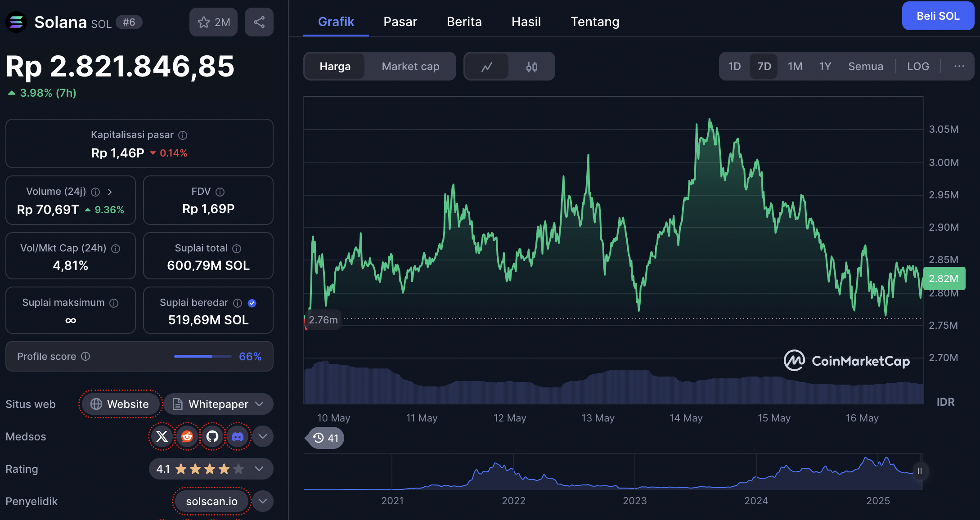Select the Market cap chart toggle
Screen dimensions: 980x520
click(410, 67)
